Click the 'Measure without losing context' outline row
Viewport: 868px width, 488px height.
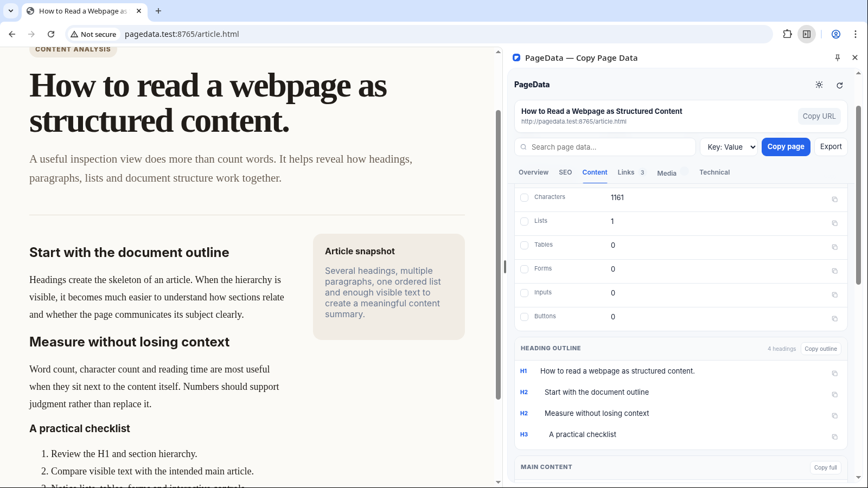click(x=680, y=414)
